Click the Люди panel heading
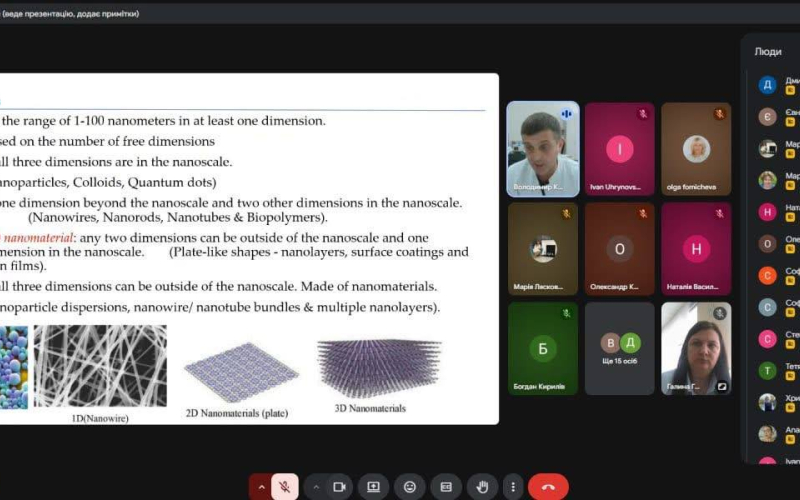This screenshot has height=500, width=800. pyautogui.click(x=768, y=52)
